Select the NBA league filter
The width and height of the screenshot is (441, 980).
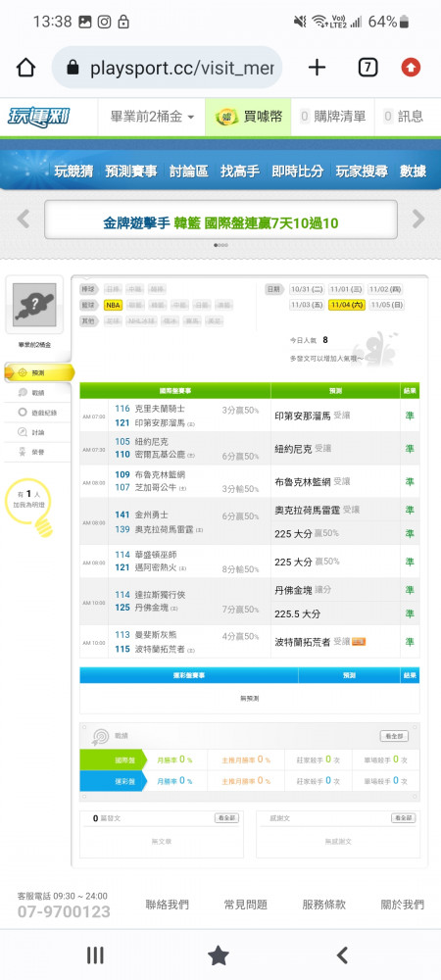(113, 305)
